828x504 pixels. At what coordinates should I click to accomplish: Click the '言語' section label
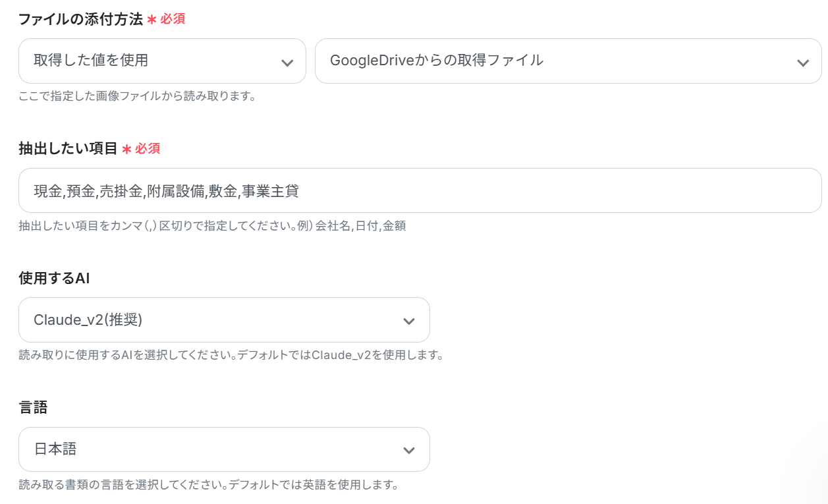[33, 407]
